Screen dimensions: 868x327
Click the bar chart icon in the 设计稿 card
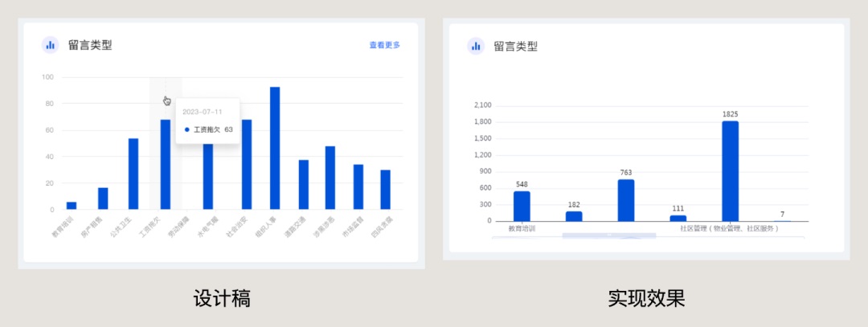click(51, 45)
